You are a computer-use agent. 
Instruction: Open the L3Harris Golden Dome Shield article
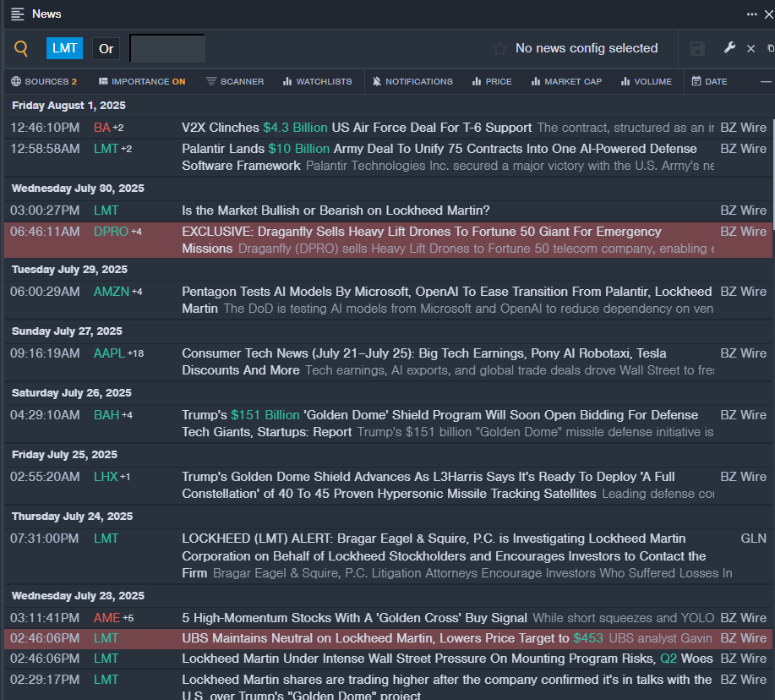tap(428, 485)
